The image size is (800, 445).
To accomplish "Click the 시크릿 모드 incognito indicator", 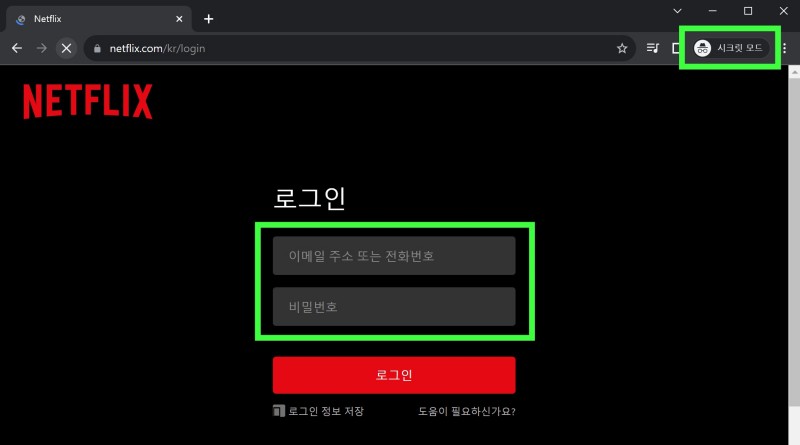I will 730,48.
